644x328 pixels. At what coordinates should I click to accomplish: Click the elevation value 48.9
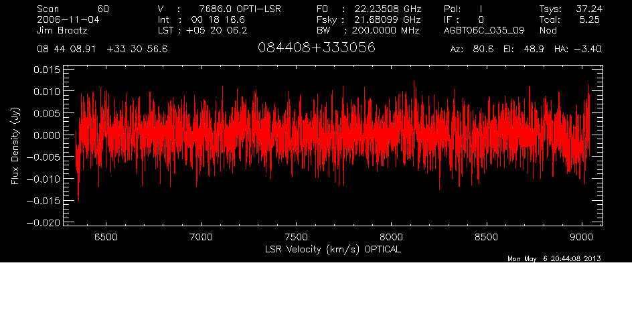pos(534,50)
